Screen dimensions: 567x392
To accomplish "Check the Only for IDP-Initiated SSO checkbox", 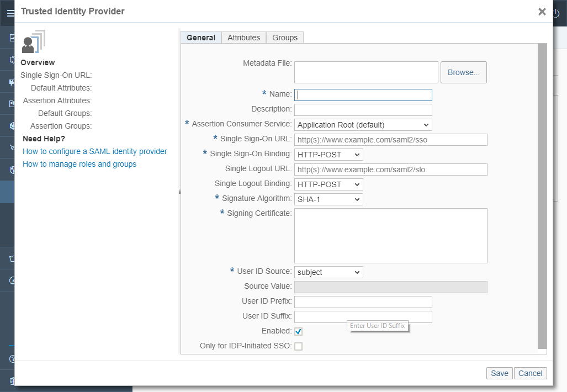I will pyautogui.click(x=298, y=346).
